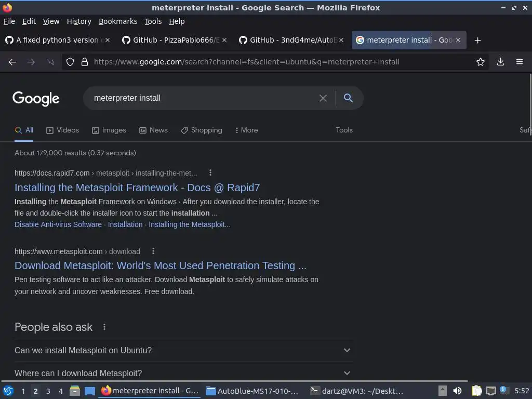Open the network tray icon
The width and height of the screenshot is (532, 399).
point(490,391)
